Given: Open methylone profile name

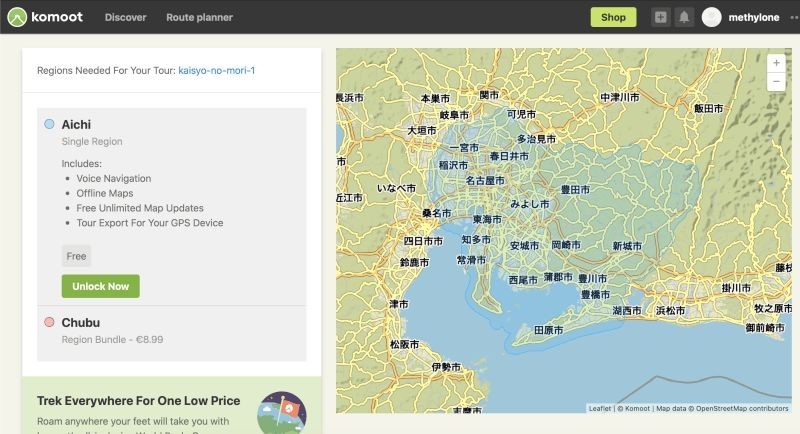Looking at the screenshot, I should pos(754,17).
